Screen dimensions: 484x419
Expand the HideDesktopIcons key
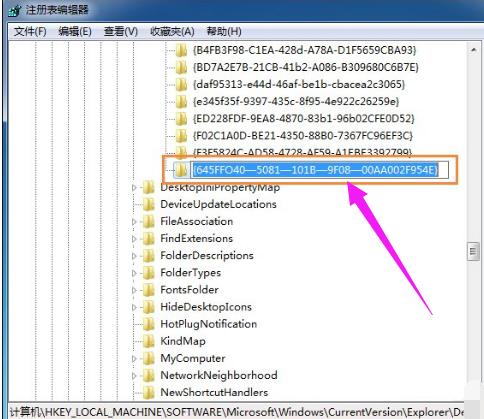click(x=134, y=307)
